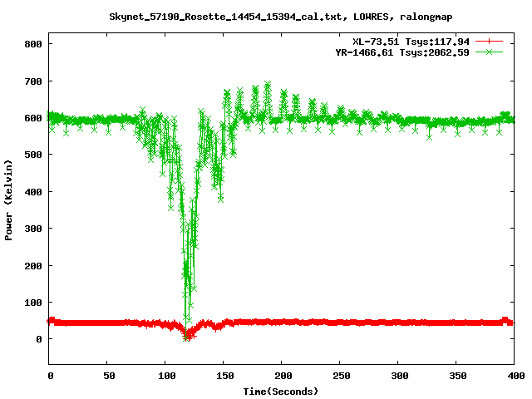Click the 0 y-axis tick label
This screenshot has height=399, width=532.
39,339
